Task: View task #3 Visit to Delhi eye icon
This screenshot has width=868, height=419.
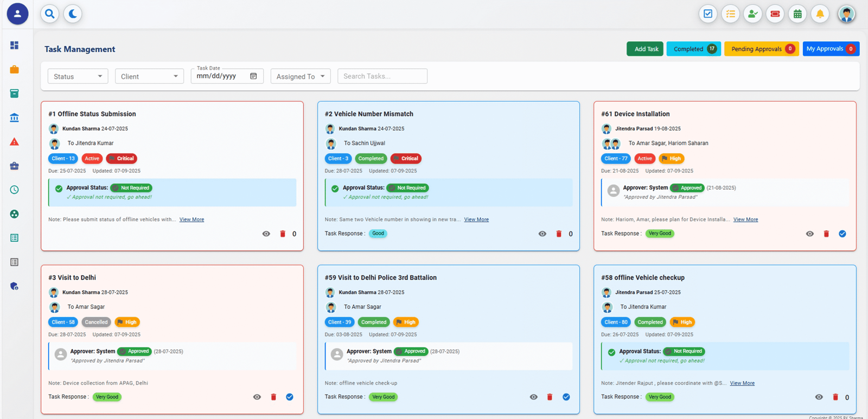Action: pyautogui.click(x=257, y=397)
